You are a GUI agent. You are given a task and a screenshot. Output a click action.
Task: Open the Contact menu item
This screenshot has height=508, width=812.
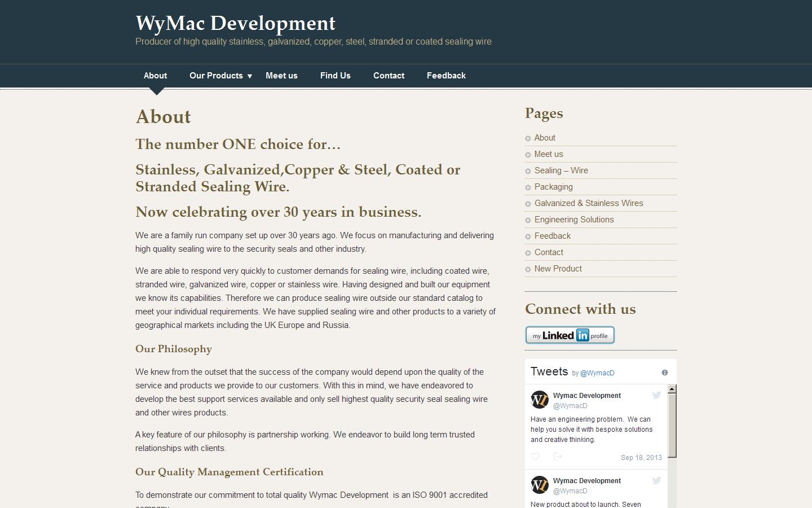pyautogui.click(x=389, y=76)
